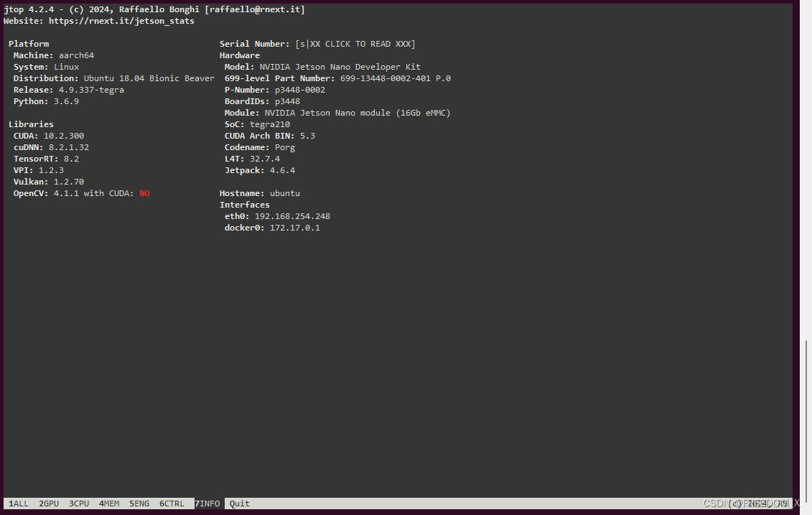
Task: Click the System value Linux
Action: click(66, 67)
